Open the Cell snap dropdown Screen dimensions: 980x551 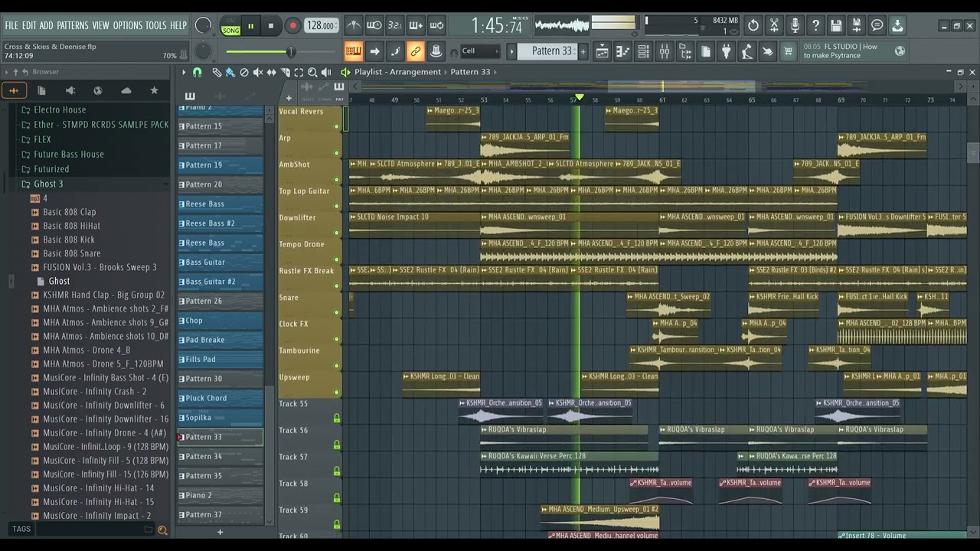coord(479,51)
